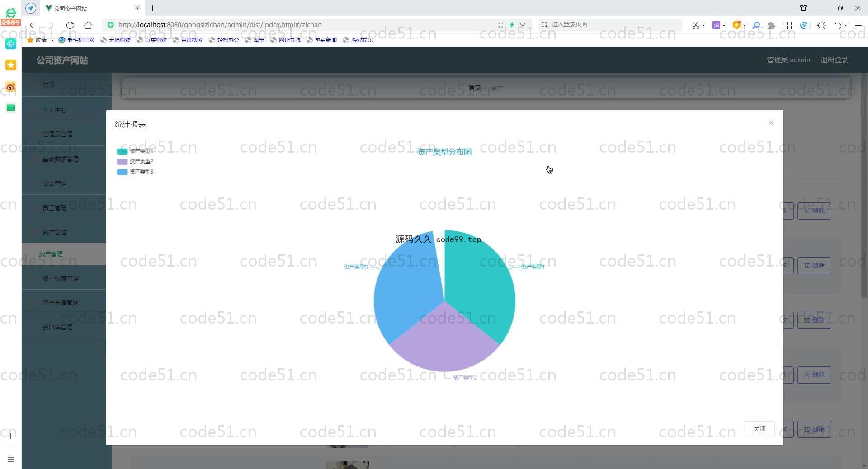Reload the page with the refresh icon

tap(70, 25)
